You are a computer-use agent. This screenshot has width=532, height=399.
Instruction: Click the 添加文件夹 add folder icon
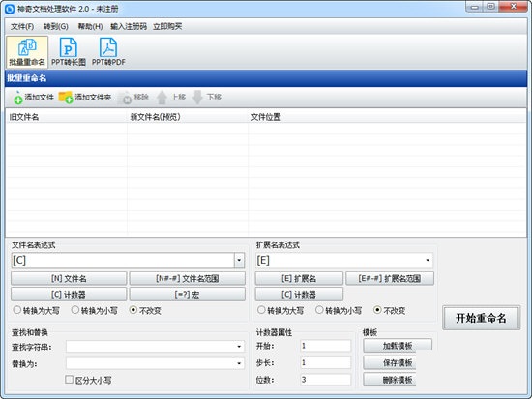(66, 98)
